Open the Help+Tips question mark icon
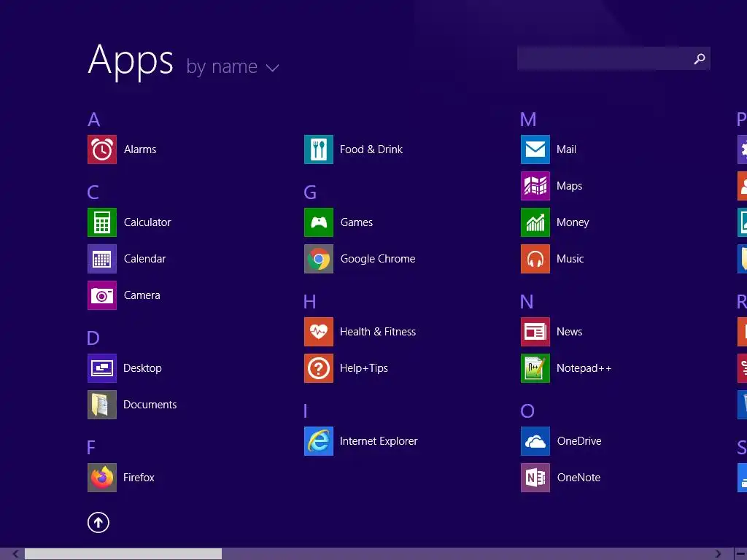Screen dimensions: 747x560 pos(319,368)
